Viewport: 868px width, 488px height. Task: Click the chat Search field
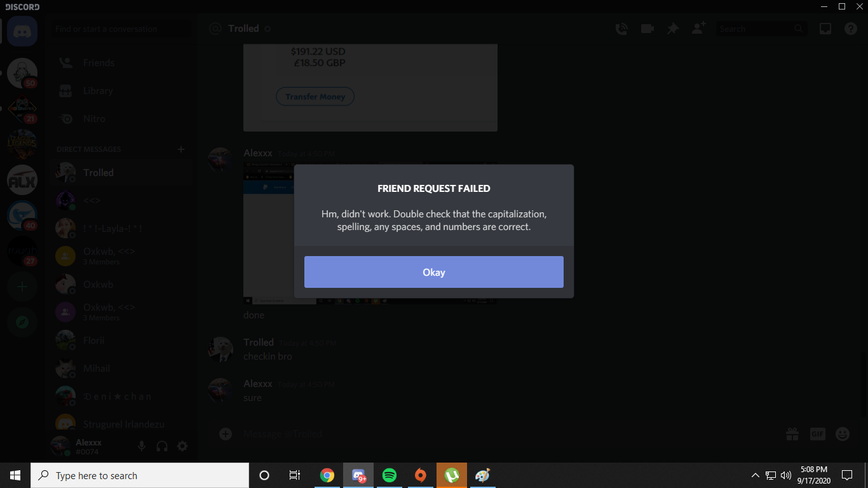pos(761,29)
